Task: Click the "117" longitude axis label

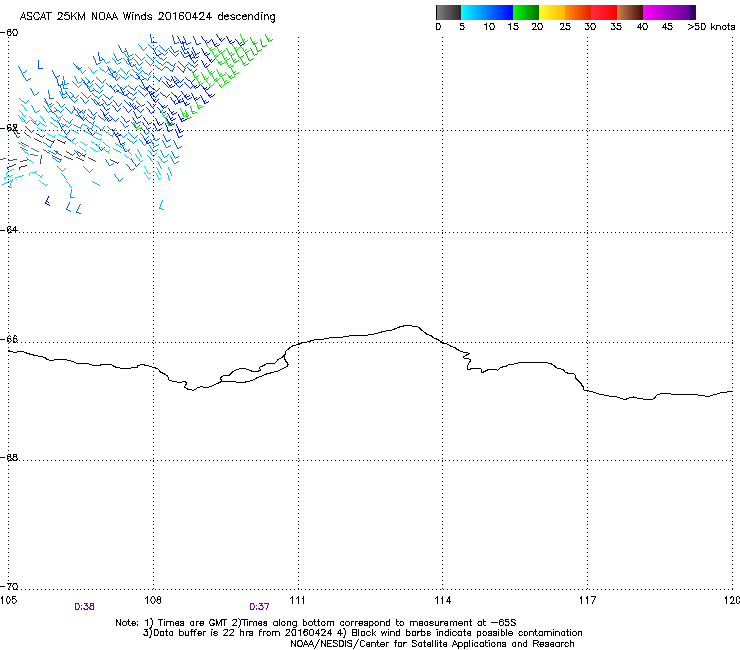Action: coord(587,600)
